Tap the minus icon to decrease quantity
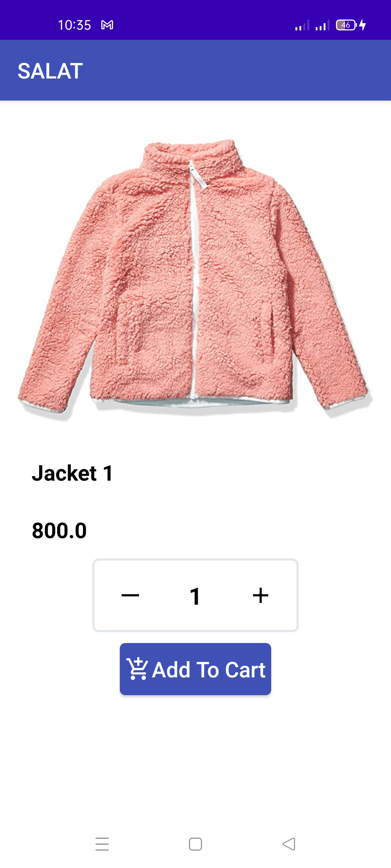 [130, 595]
